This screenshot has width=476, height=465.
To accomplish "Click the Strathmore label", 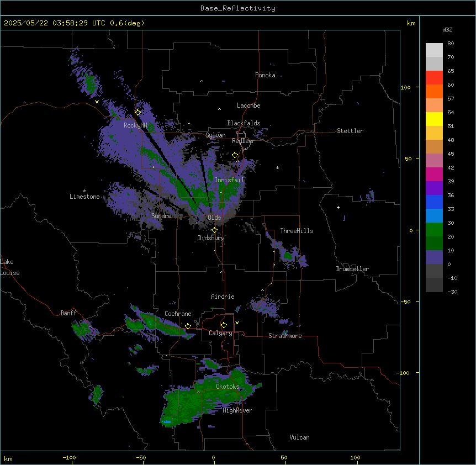I will click(285, 336).
